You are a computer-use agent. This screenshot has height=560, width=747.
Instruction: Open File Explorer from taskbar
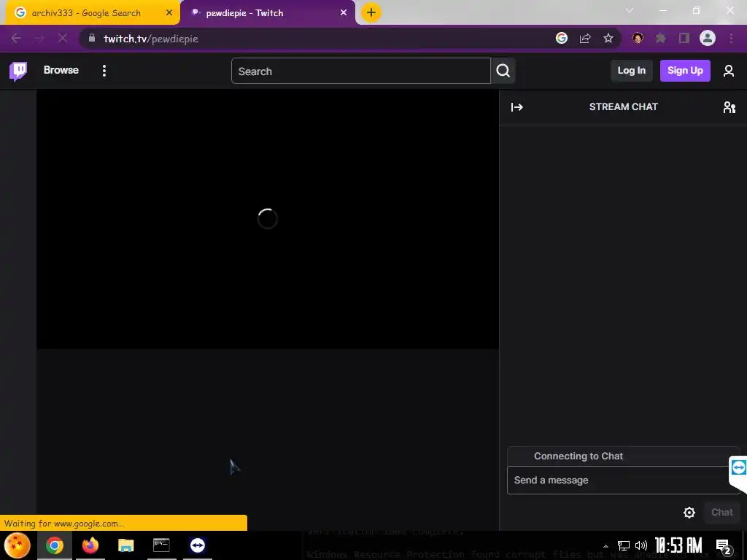125,545
